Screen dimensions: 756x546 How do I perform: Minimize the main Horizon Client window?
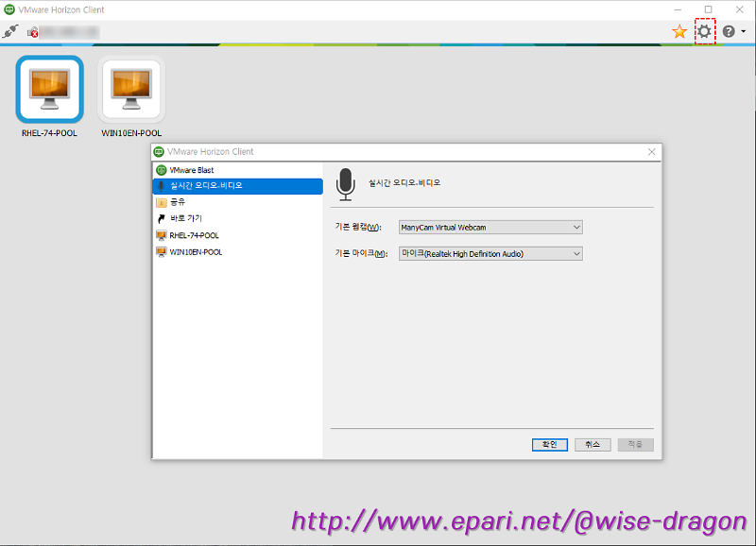[x=678, y=9]
